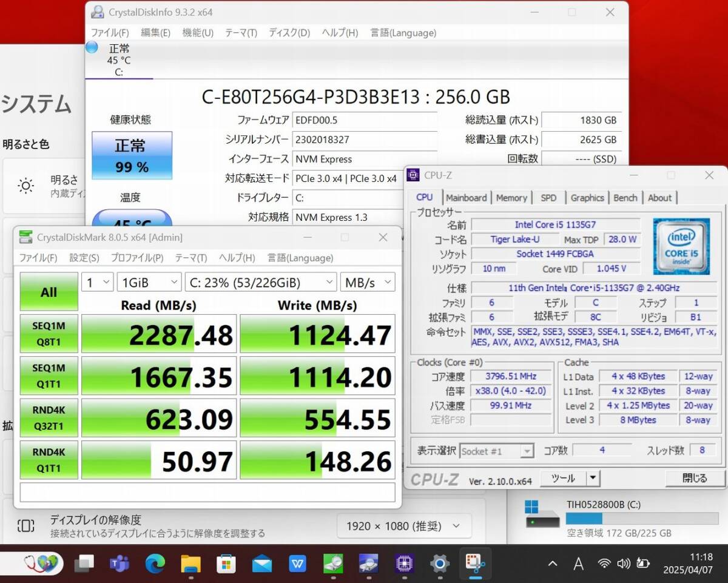Viewport: 728px width, 583px height.
Task: Open the ツール dropdown arrow in CPU-Z
Action: tap(593, 479)
